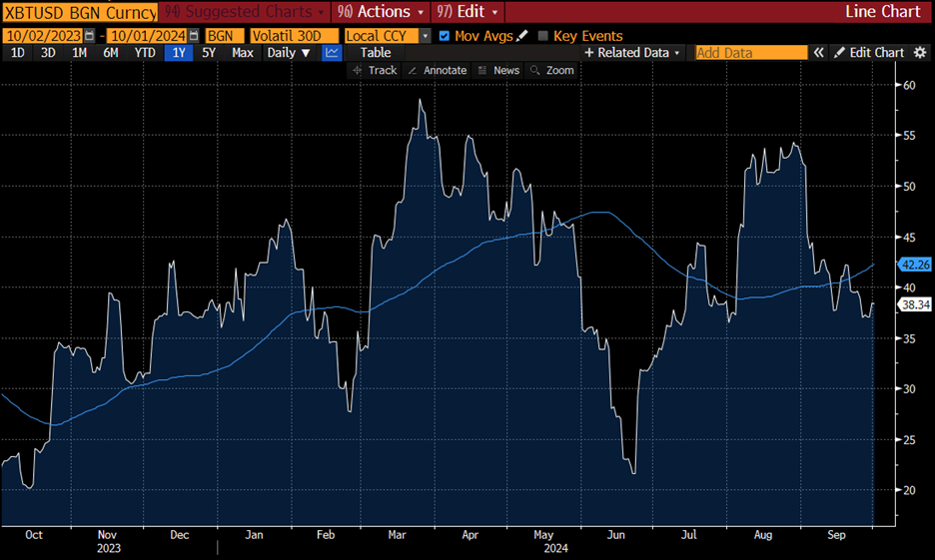Click Edit Chart pencil button
This screenshot has width=935, height=560.
click(x=869, y=53)
